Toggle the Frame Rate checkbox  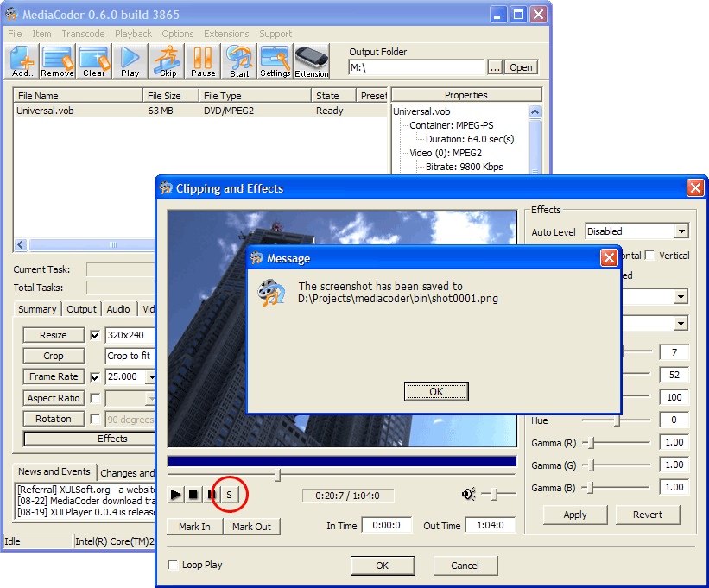95,376
